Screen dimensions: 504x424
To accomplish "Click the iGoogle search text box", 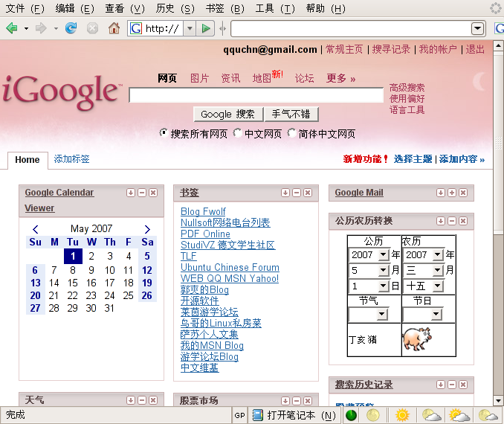I will pyautogui.click(x=256, y=95).
